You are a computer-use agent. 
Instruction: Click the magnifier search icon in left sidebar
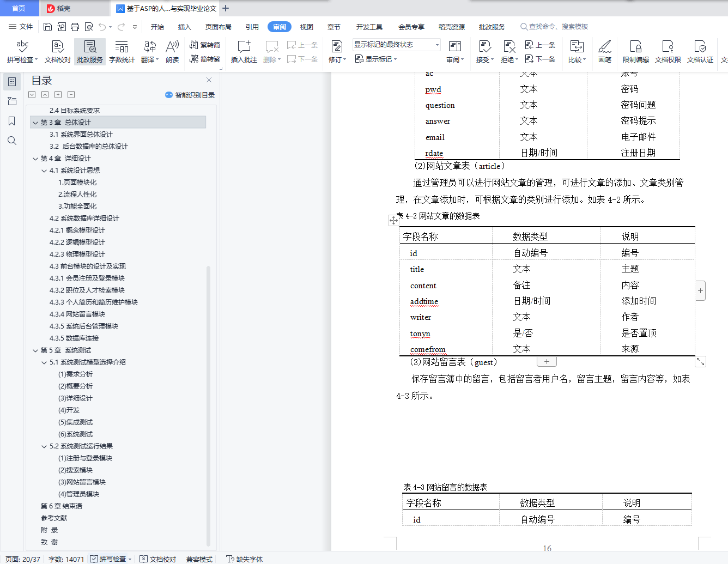(x=12, y=141)
